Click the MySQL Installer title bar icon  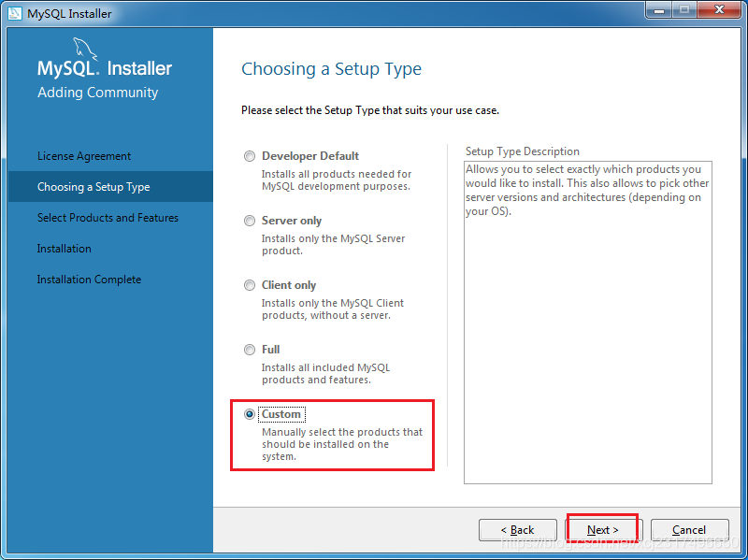coord(14,13)
